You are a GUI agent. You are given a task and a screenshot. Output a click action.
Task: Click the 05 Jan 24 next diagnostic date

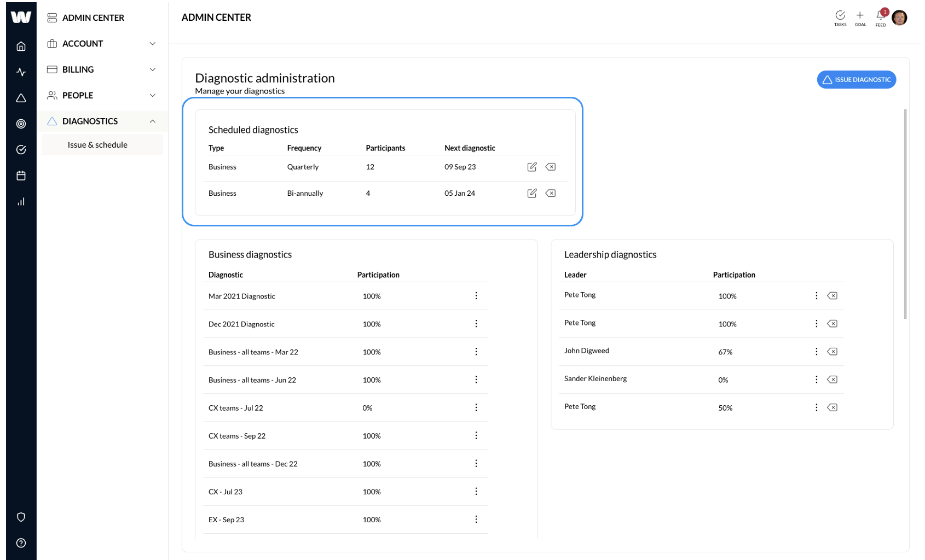[460, 193]
